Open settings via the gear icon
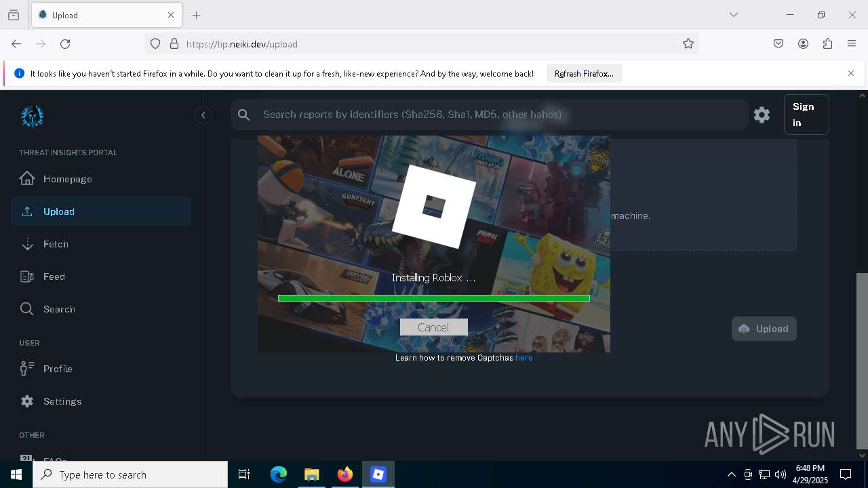 pyautogui.click(x=762, y=115)
